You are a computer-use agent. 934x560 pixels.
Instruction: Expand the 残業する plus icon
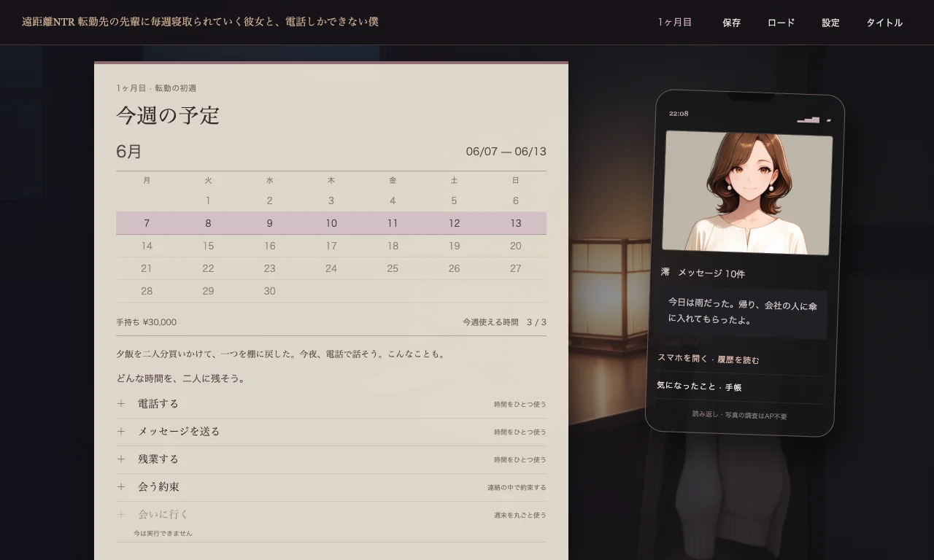click(x=121, y=459)
